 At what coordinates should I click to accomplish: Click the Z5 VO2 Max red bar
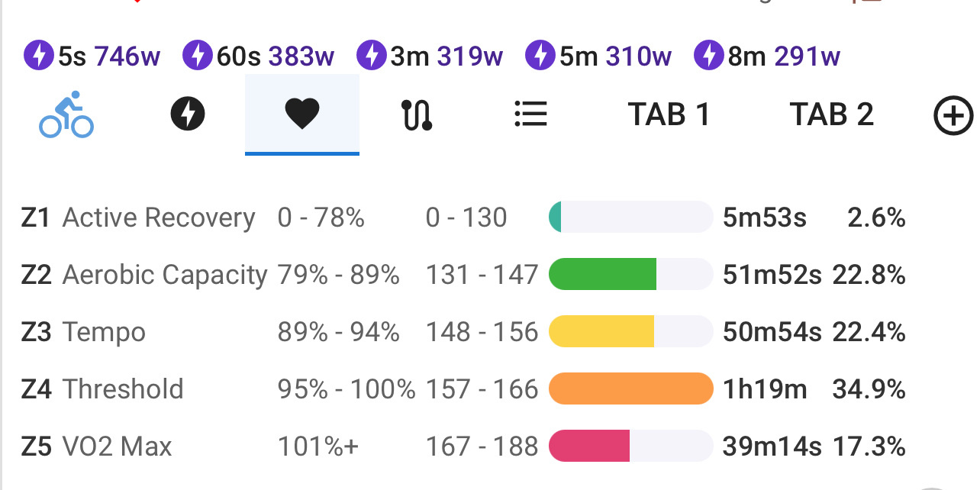(x=589, y=446)
